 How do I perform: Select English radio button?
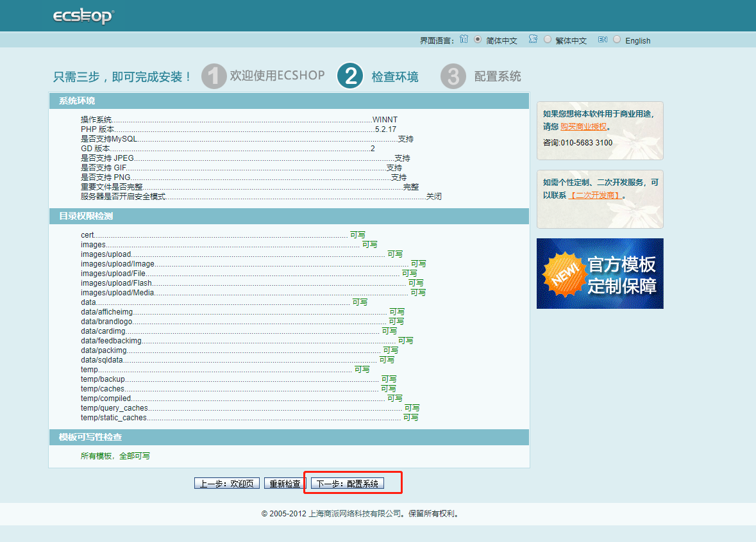pyautogui.click(x=617, y=40)
